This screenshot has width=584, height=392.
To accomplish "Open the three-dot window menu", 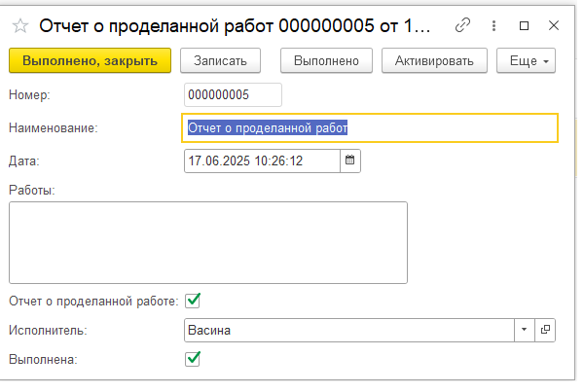I will 493,25.
